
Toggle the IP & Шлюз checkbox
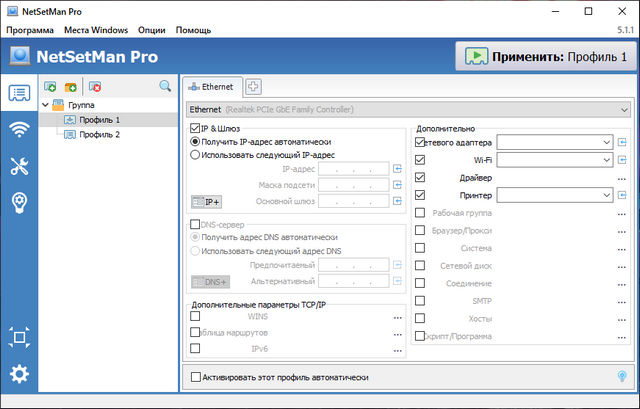coord(195,128)
